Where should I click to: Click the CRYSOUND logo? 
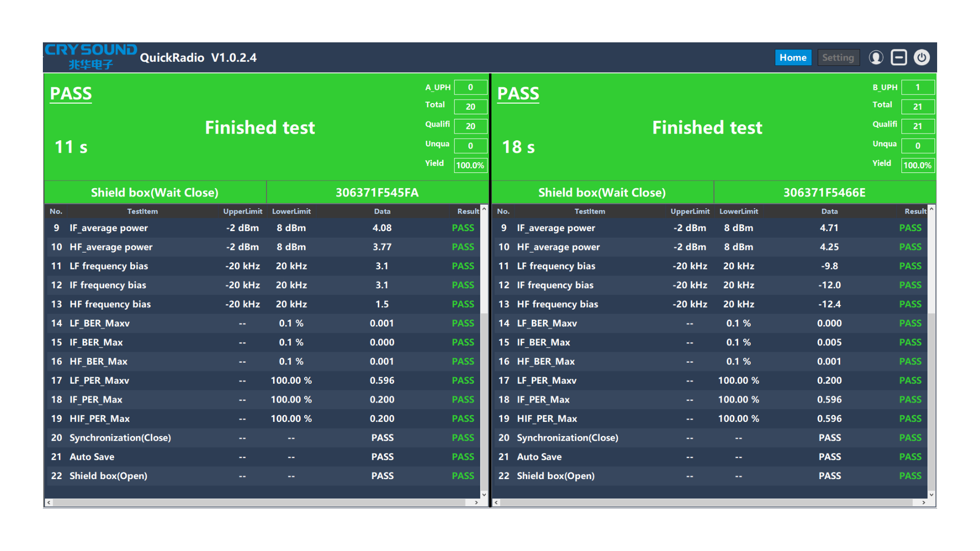(x=90, y=57)
